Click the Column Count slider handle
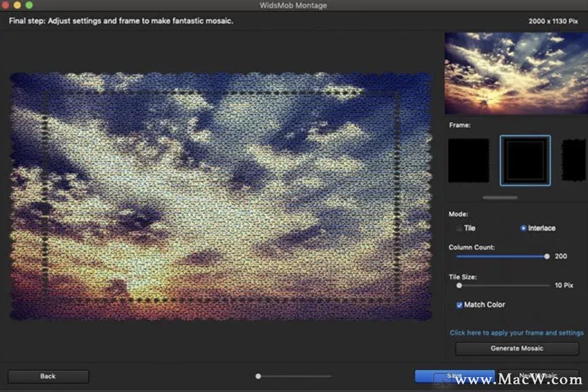Screen dimensions: 588x392 [547, 257]
